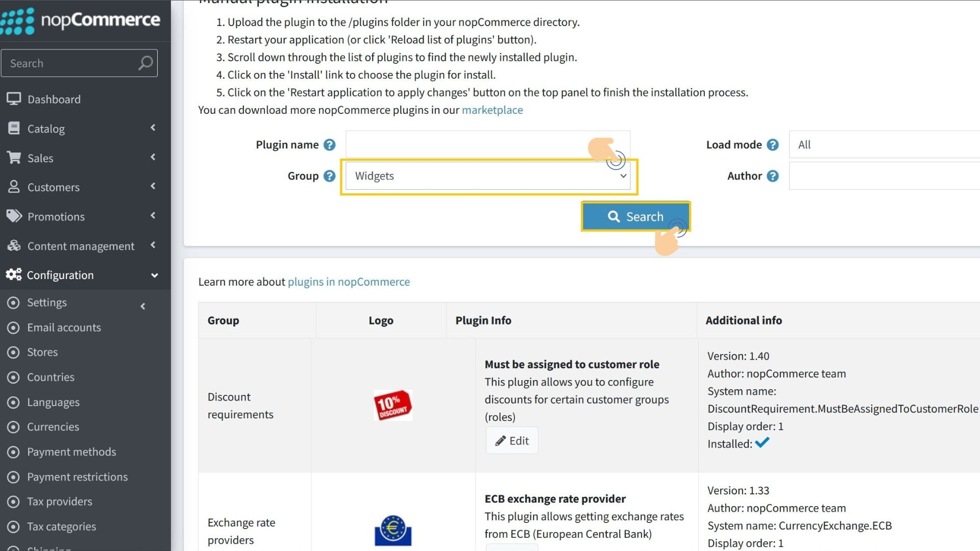Select 'ECB exchange rate provider' title text
980x551 pixels.
click(555, 498)
